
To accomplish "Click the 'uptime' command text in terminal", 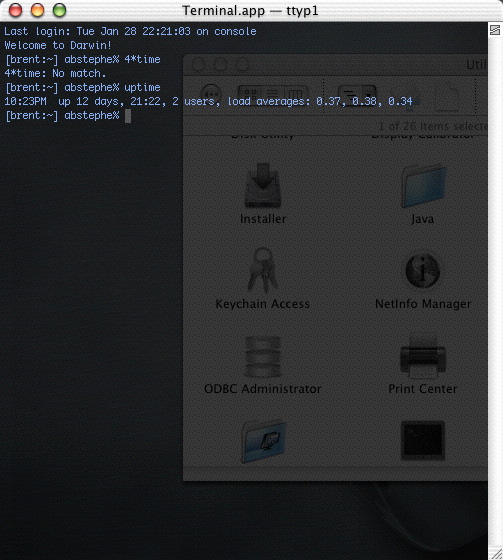I will [142, 88].
